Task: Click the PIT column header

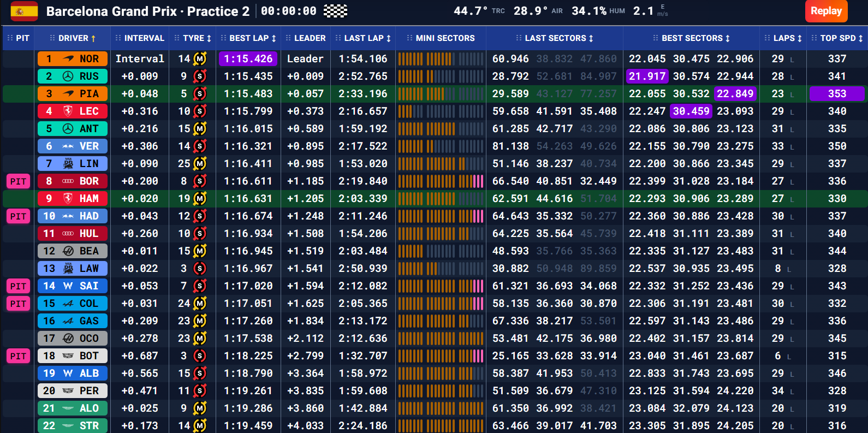Action: pos(18,38)
